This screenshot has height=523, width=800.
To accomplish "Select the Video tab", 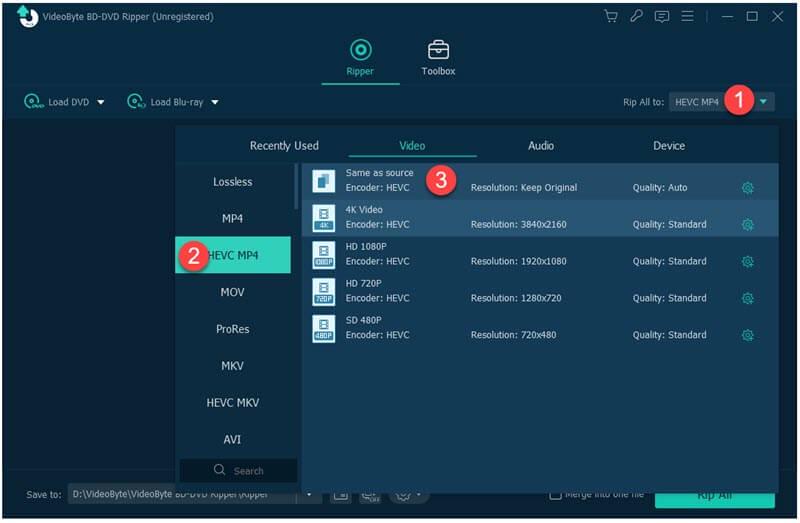I will tap(412, 146).
